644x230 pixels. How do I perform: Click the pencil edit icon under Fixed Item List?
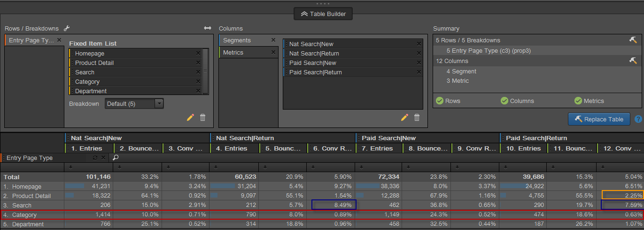[x=190, y=118]
